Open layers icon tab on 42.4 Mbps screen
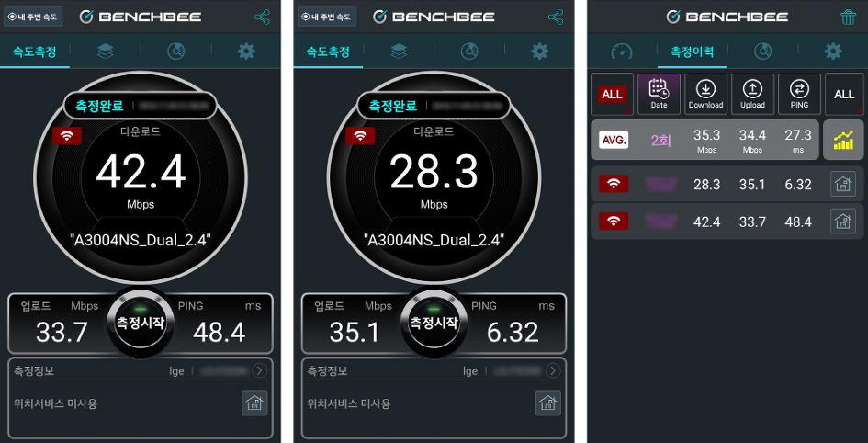This screenshot has width=868, height=443. click(x=106, y=51)
